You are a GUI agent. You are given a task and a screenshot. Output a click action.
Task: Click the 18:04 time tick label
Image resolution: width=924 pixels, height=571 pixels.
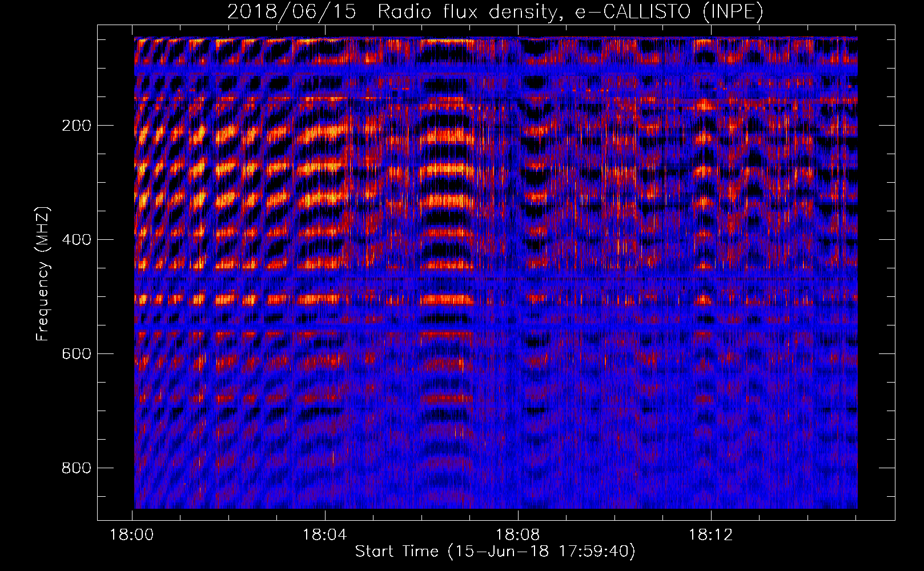click(x=324, y=535)
